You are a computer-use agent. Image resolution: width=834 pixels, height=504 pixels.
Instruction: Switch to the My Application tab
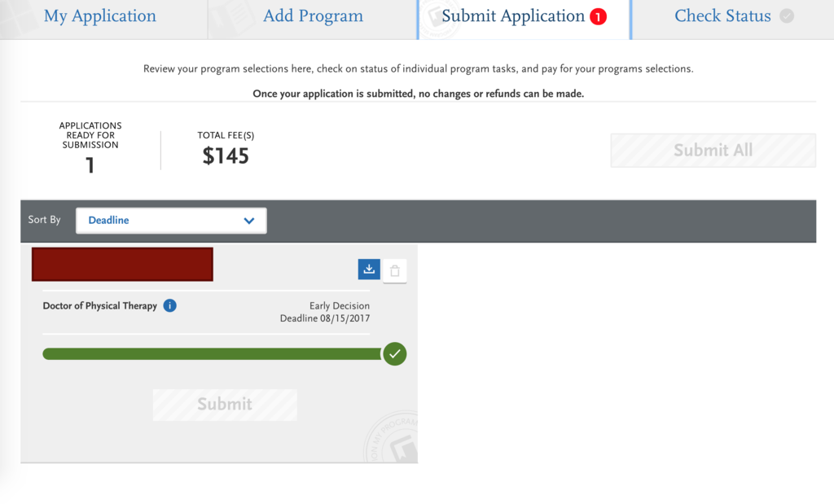[100, 16]
